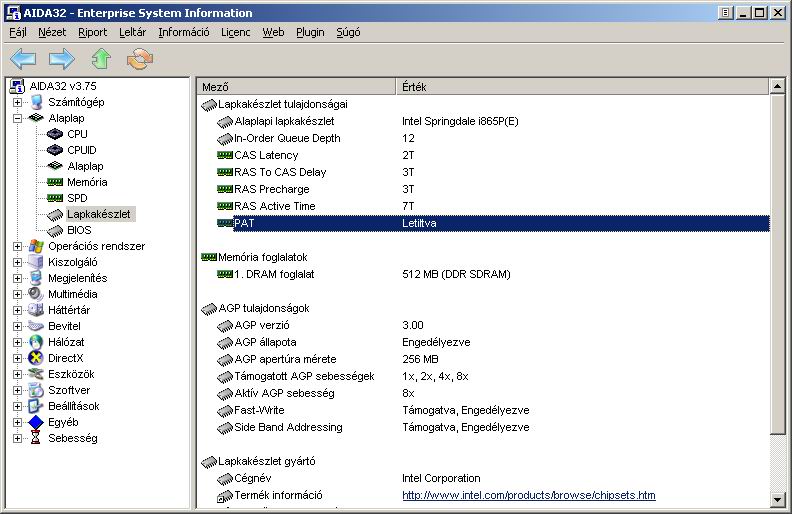Select the Alaplapi lapkakészlet row
This screenshot has height=514, width=792.
493,121
